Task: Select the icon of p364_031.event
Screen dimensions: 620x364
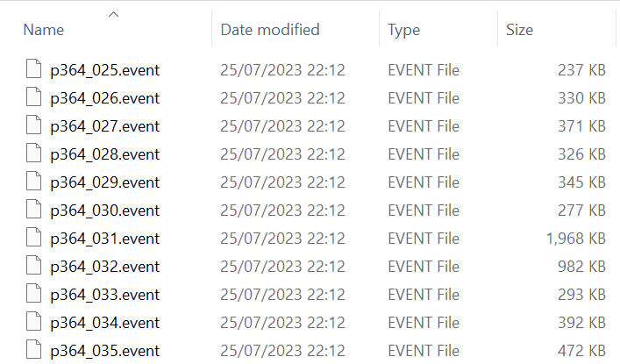Action: [x=33, y=239]
